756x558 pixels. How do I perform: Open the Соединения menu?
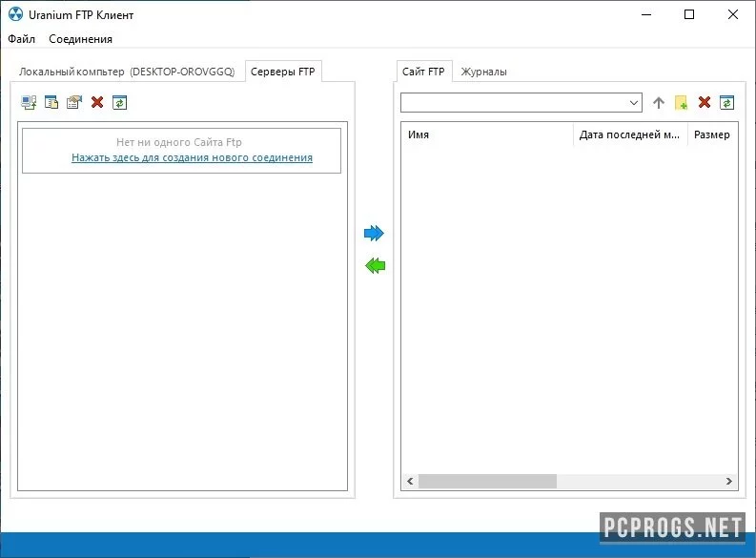[x=80, y=39]
